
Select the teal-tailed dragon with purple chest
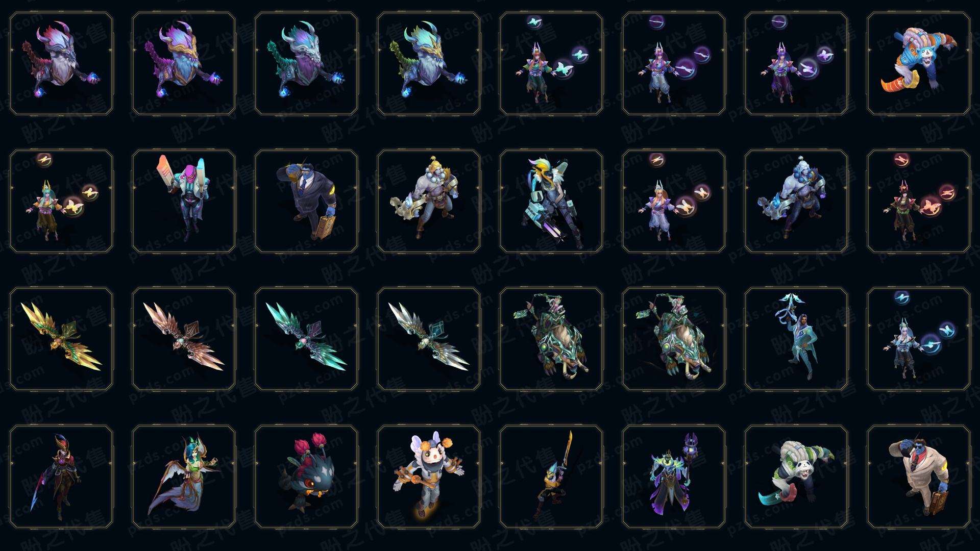[x=306, y=64]
